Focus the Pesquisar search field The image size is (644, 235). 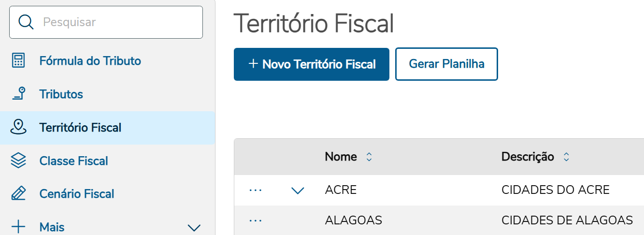click(x=116, y=22)
